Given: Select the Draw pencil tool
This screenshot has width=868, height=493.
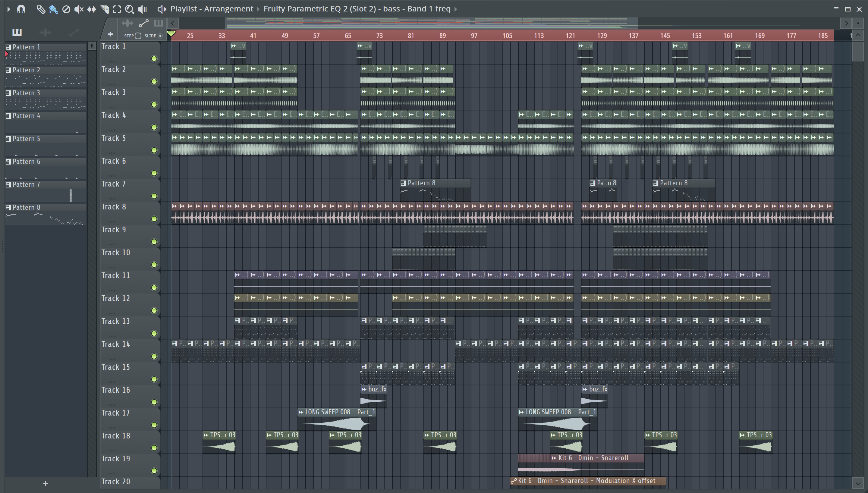Looking at the screenshot, I should pos(41,9).
